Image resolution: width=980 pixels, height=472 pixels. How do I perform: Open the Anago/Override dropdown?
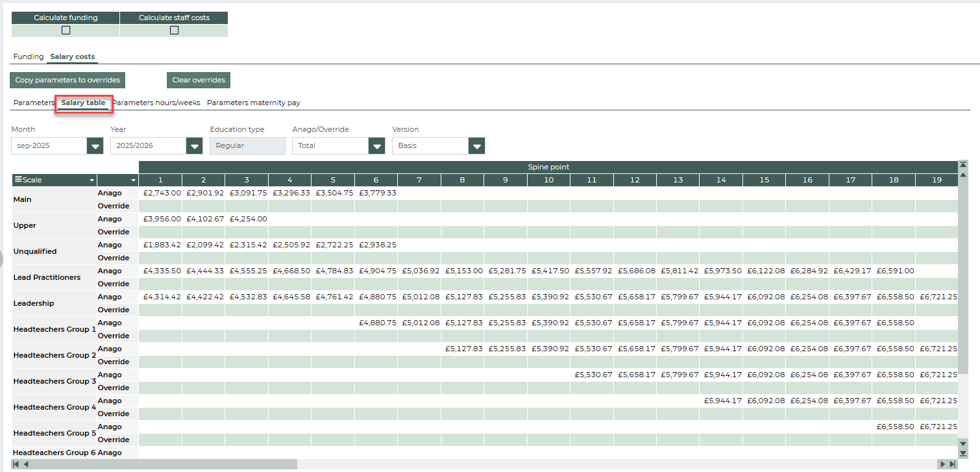[x=376, y=146]
